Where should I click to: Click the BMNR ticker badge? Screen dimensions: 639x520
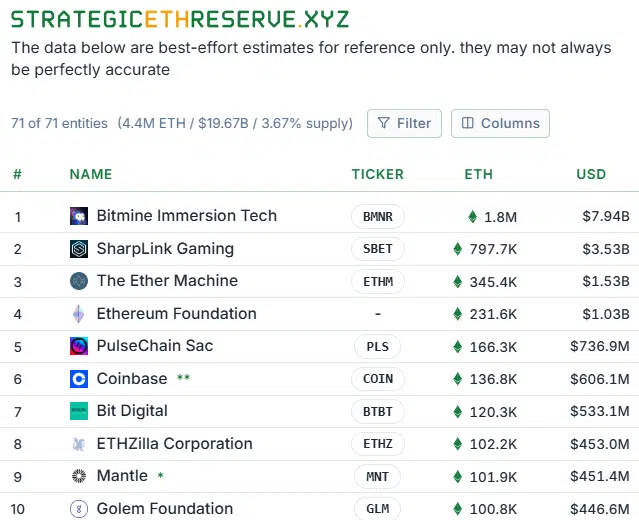click(378, 216)
